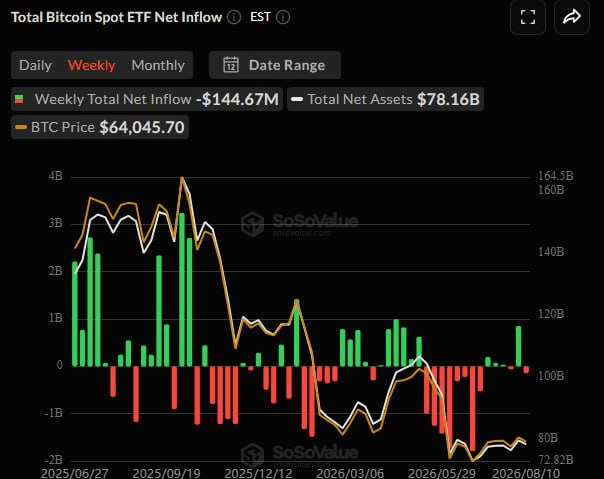
Task: Click the 3B left axis label
Action: (x=55, y=223)
